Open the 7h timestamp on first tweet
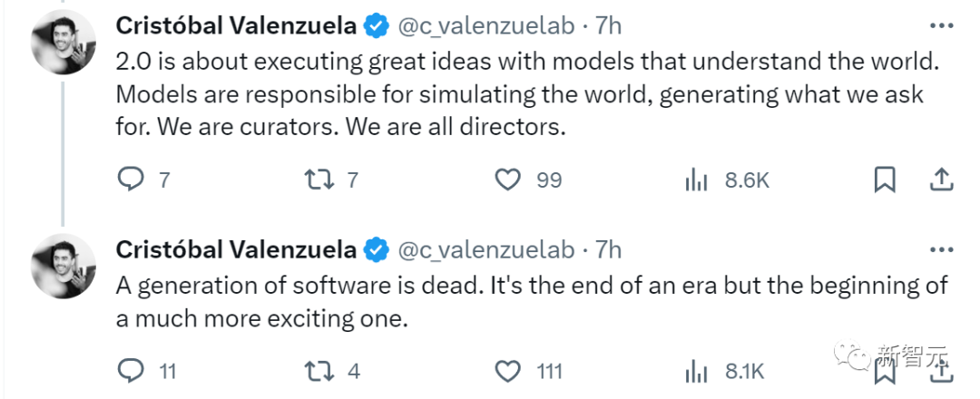Viewport: 980px width, 399px height. point(609,26)
